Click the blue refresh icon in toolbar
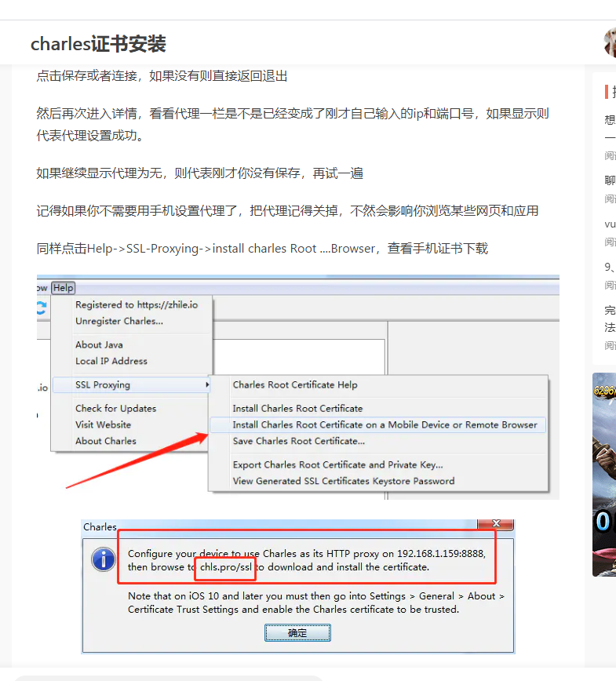This screenshot has width=616, height=681. [x=41, y=308]
